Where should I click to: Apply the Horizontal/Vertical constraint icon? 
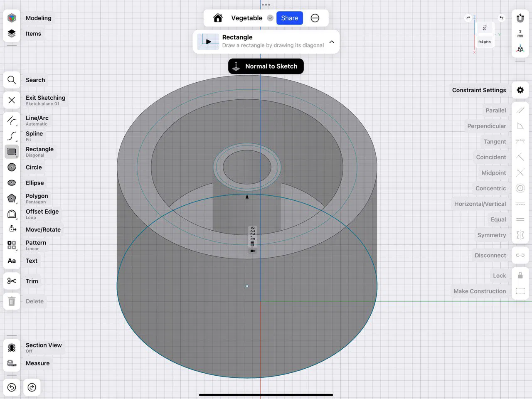tap(520, 204)
